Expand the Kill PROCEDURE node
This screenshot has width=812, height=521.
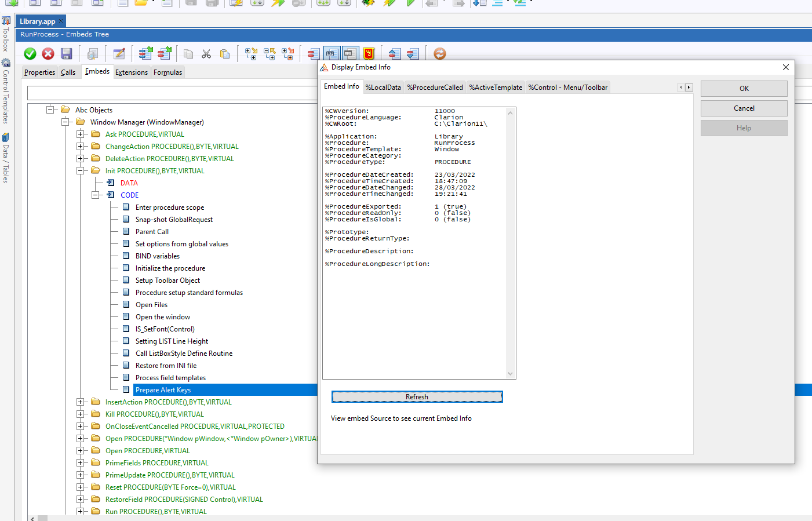pyautogui.click(x=81, y=414)
